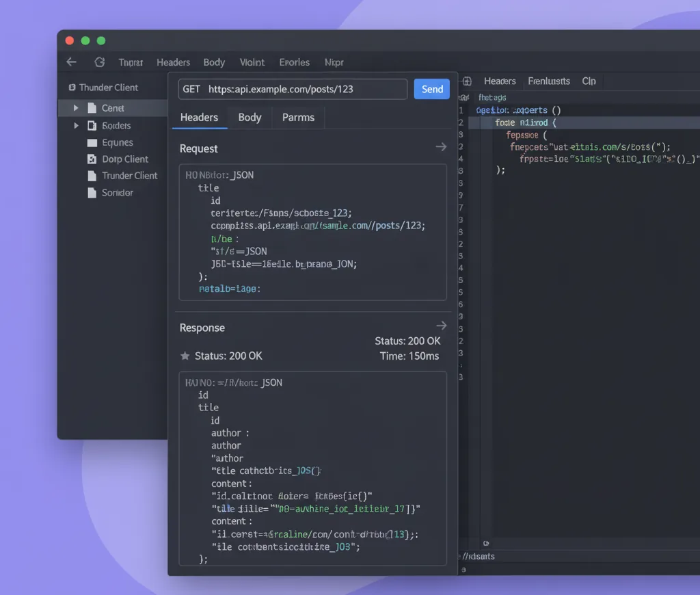Select the Cenet file icon
700x595 pixels.
coord(92,108)
